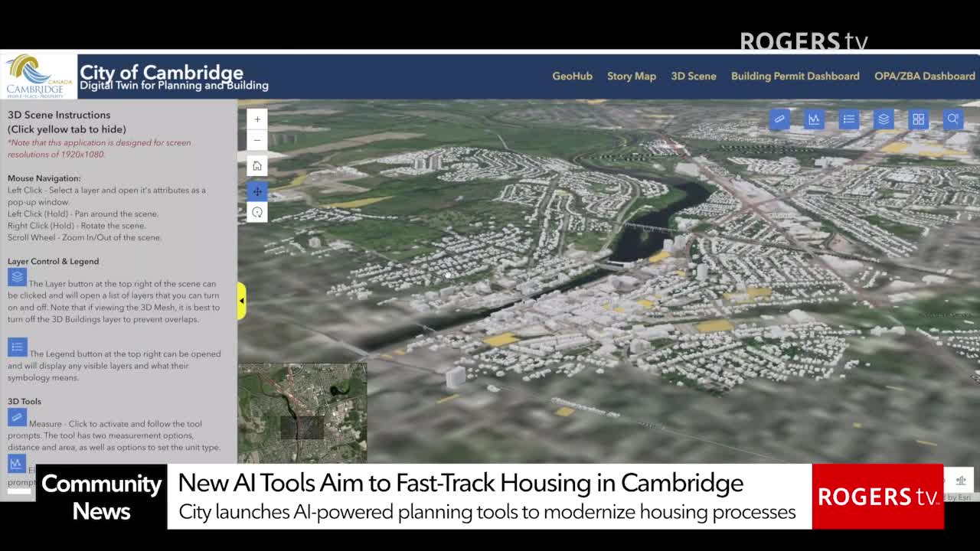The height and width of the screenshot is (551, 980).
Task: Switch to the Story Map tab
Action: (632, 76)
